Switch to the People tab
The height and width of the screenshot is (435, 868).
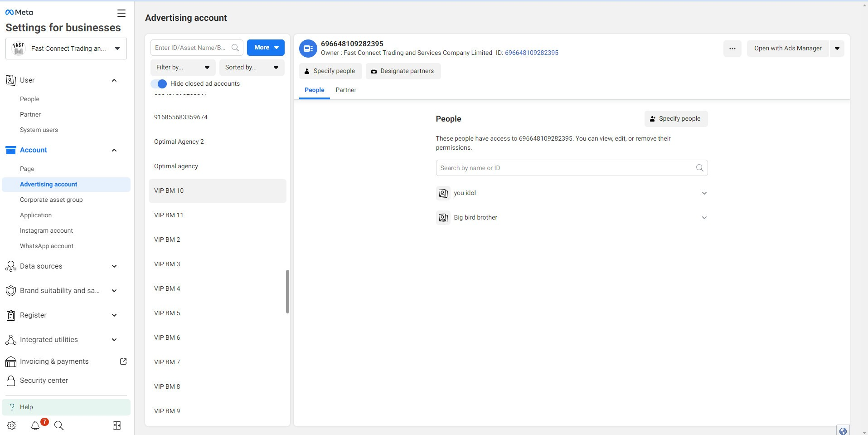point(315,90)
